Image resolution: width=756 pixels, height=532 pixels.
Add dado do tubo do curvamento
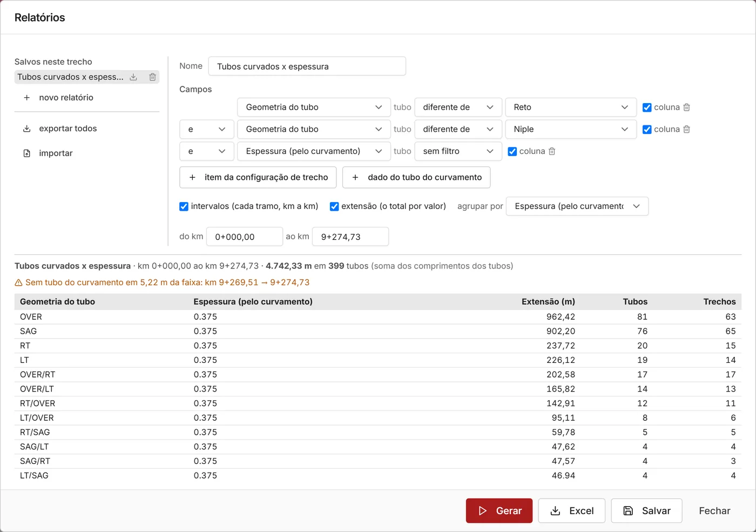(416, 178)
